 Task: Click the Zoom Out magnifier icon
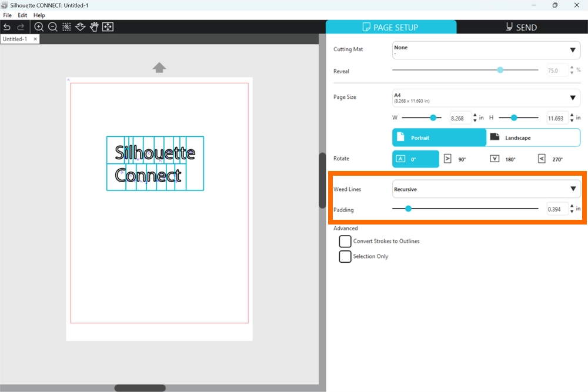click(52, 27)
